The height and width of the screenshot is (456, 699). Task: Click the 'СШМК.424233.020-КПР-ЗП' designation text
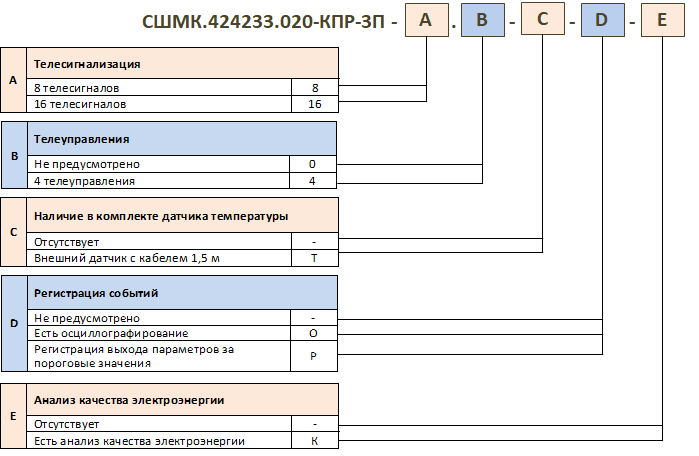click(x=263, y=21)
